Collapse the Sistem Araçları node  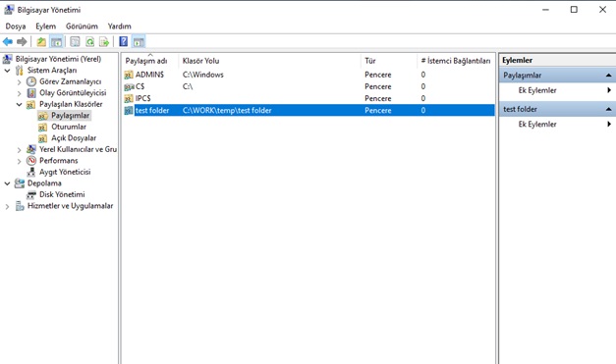point(7,71)
